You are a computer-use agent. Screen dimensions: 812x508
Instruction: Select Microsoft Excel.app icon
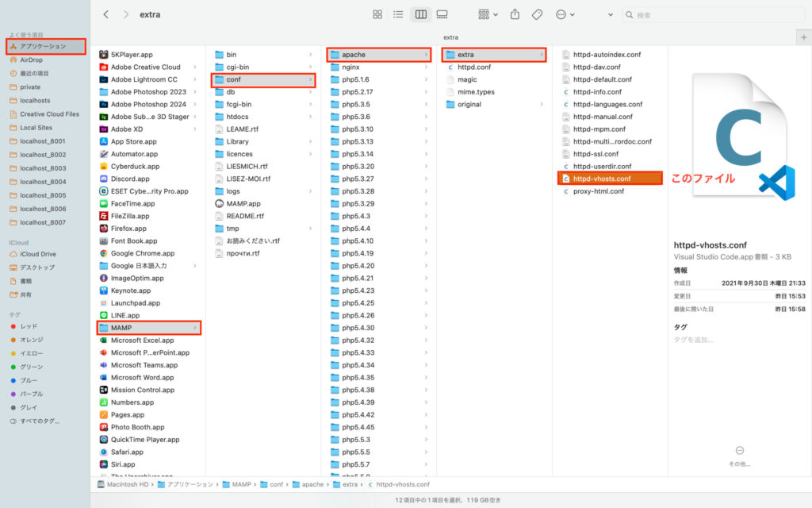(x=104, y=340)
